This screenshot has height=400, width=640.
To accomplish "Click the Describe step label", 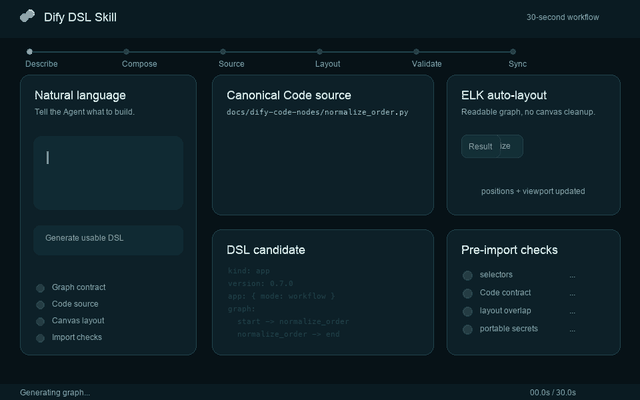I will point(41,64).
